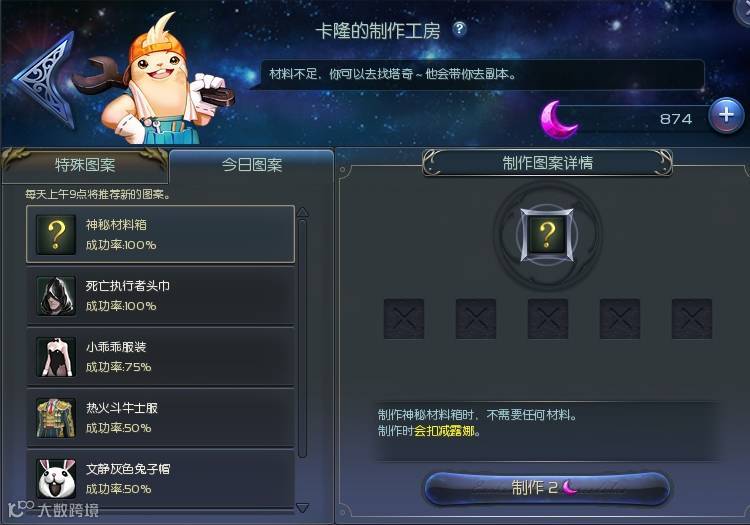Viewport: 750px width, 525px height.
Task: Select the 文静灰色兔子帽 rabbit hat icon
Action: (x=56, y=479)
